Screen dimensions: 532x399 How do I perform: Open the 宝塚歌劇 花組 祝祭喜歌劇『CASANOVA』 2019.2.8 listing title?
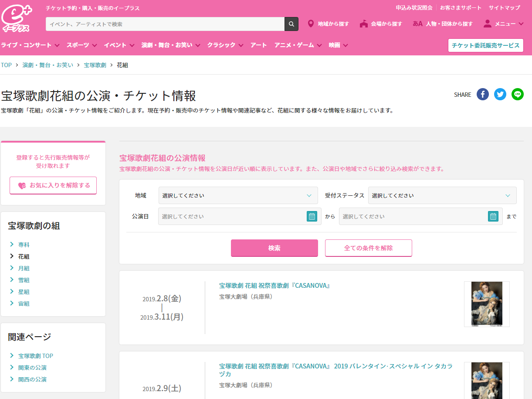click(275, 286)
